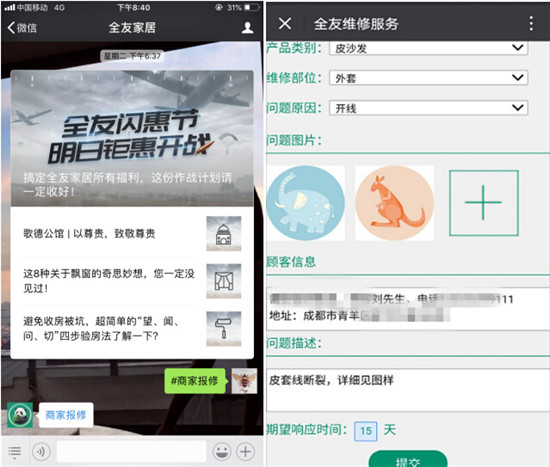The height and width of the screenshot is (467, 550).
Task: Open the emoji smiley picker
Action: coord(222,451)
